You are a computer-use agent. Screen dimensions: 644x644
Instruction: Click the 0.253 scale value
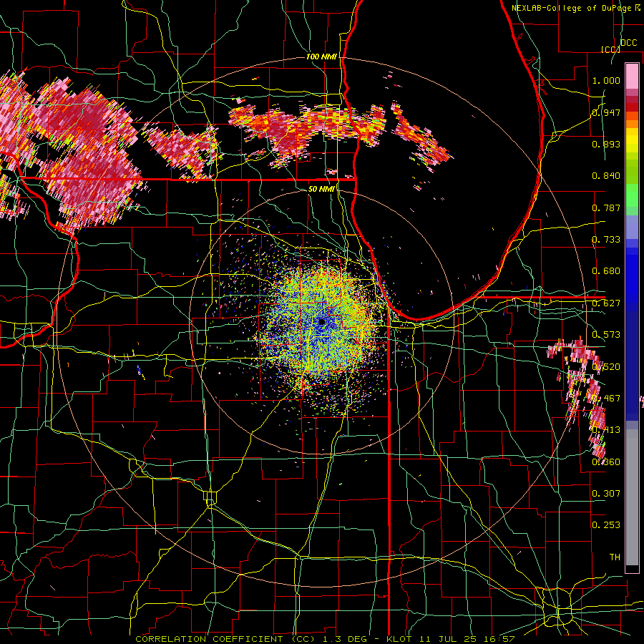(606, 525)
